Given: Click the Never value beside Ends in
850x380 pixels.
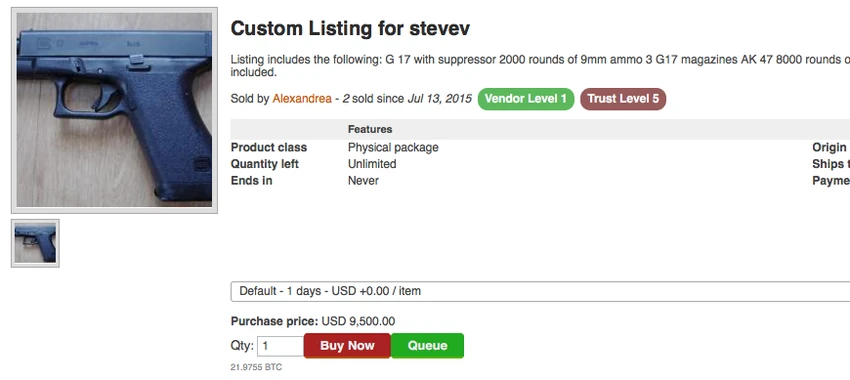Looking at the screenshot, I should pos(363,181).
